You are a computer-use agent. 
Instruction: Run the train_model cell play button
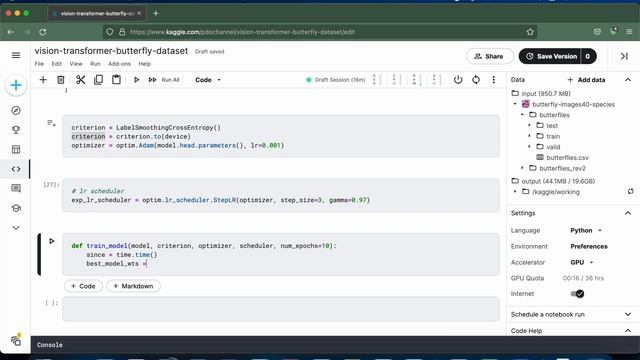(52, 241)
